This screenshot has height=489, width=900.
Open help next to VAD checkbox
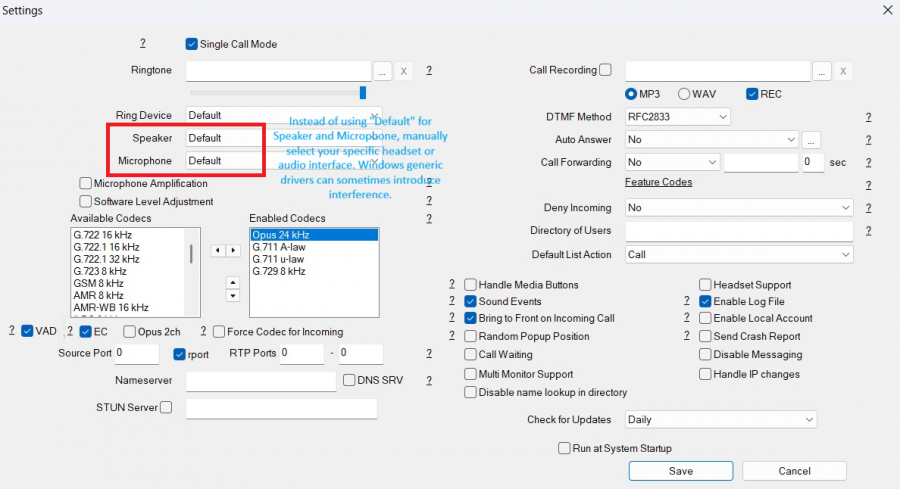point(11,331)
